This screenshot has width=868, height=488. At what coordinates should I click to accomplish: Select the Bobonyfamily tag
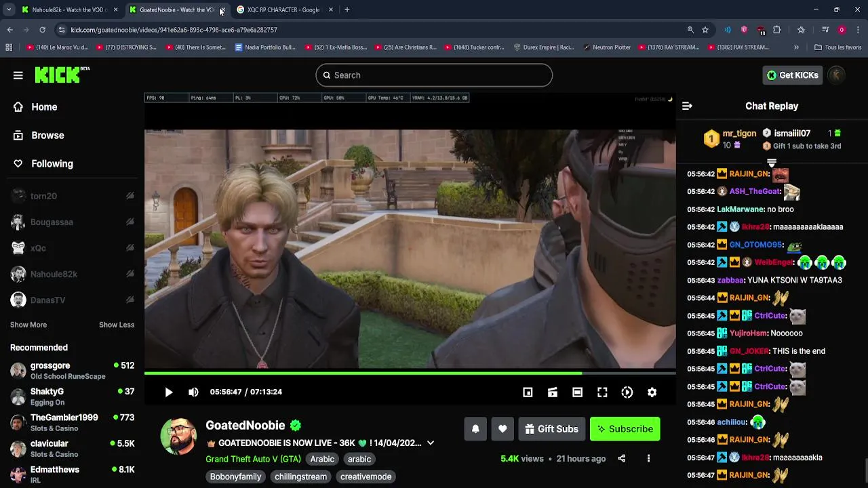(x=235, y=476)
